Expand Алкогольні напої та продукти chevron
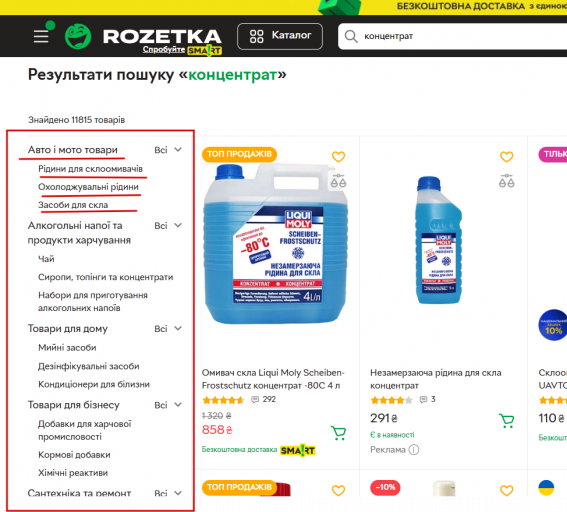Viewport: 567px width, 512px height. 178,225
